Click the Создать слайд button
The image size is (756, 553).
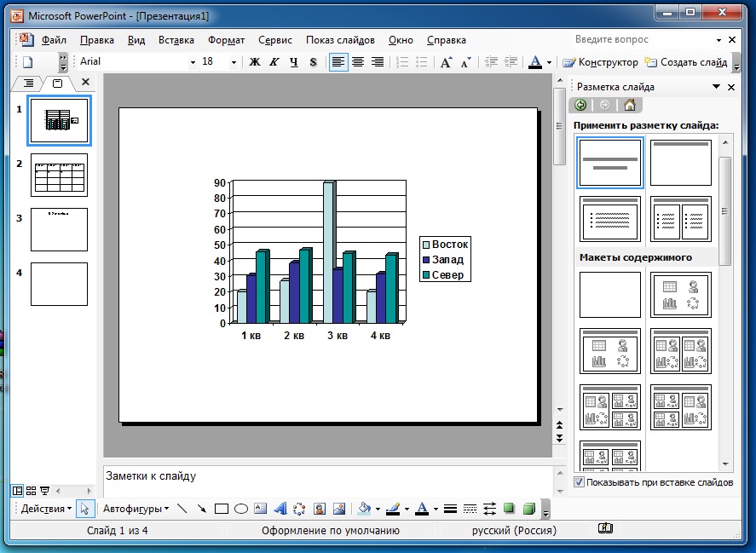coord(686,62)
